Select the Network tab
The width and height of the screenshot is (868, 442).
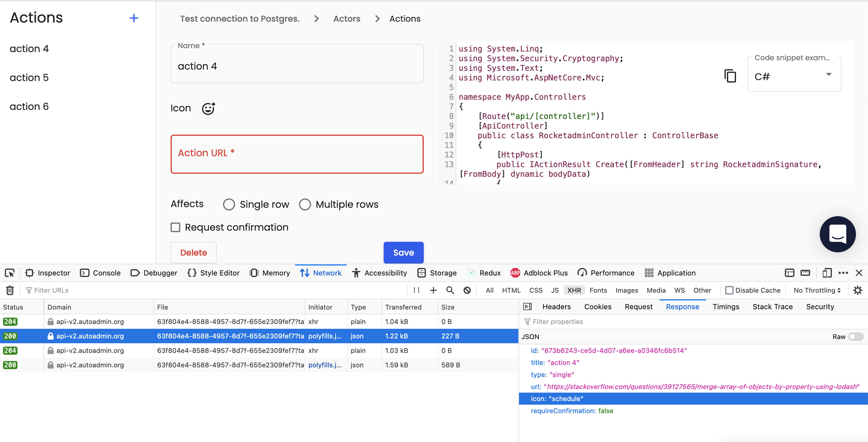pyautogui.click(x=320, y=273)
